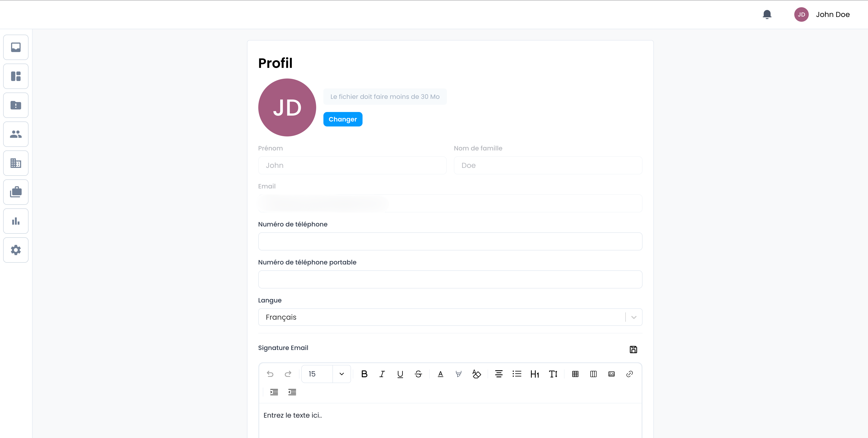Open the inbox sidebar icon

[x=16, y=47]
